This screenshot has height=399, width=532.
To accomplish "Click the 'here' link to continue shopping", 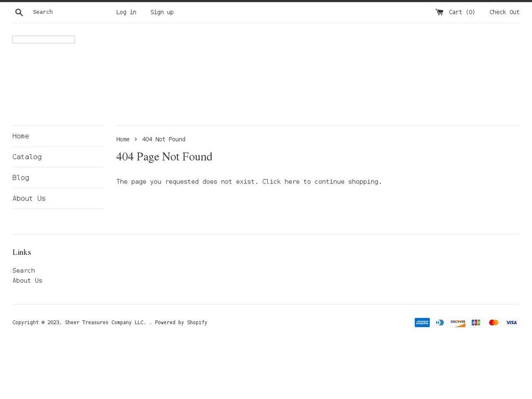I will click(292, 182).
